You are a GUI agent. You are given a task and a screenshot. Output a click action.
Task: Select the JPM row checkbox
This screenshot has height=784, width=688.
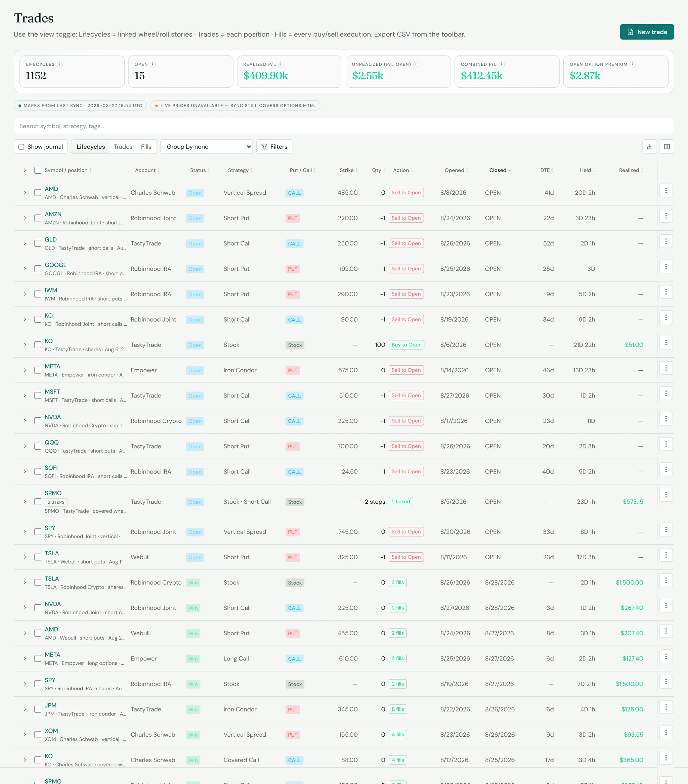point(38,709)
